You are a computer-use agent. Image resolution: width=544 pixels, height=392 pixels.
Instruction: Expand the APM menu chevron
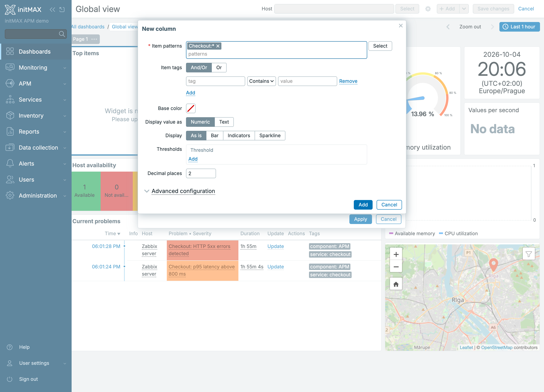tap(65, 84)
